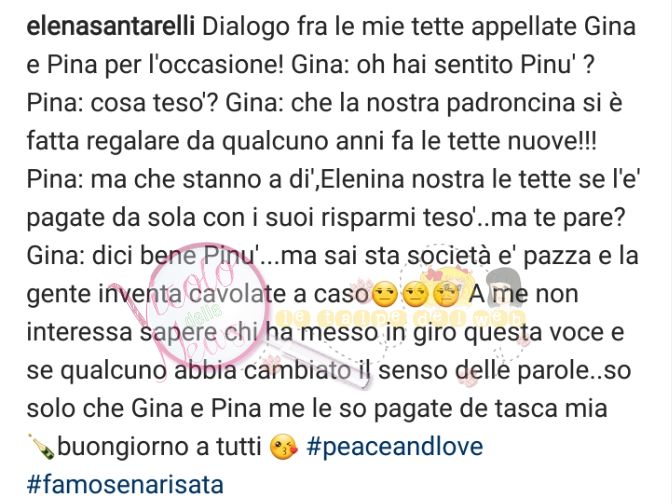This screenshot has height=504, width=672.
Task: Click the first unamused face emoji
Action: pos(385,295)
